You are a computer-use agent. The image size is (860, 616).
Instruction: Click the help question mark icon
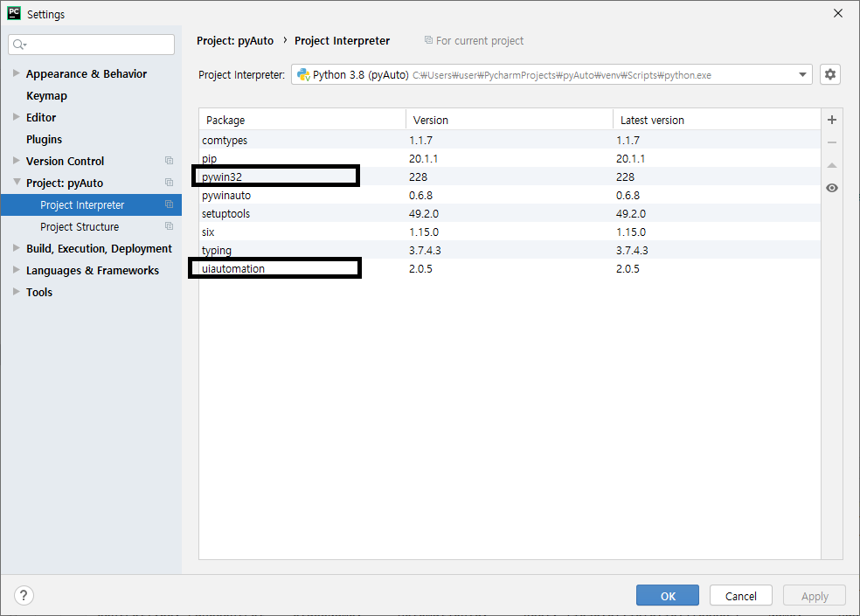(x=24, y=595)
